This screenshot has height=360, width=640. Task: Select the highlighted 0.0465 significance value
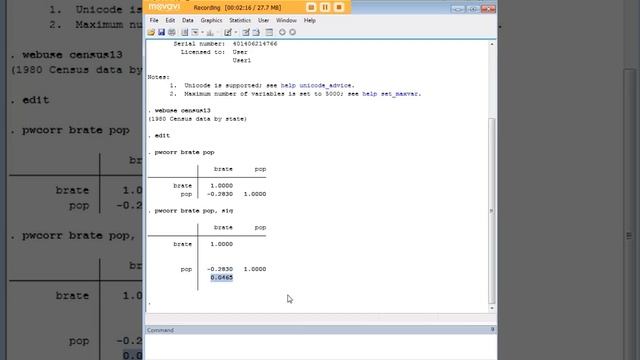pos(222,278)
